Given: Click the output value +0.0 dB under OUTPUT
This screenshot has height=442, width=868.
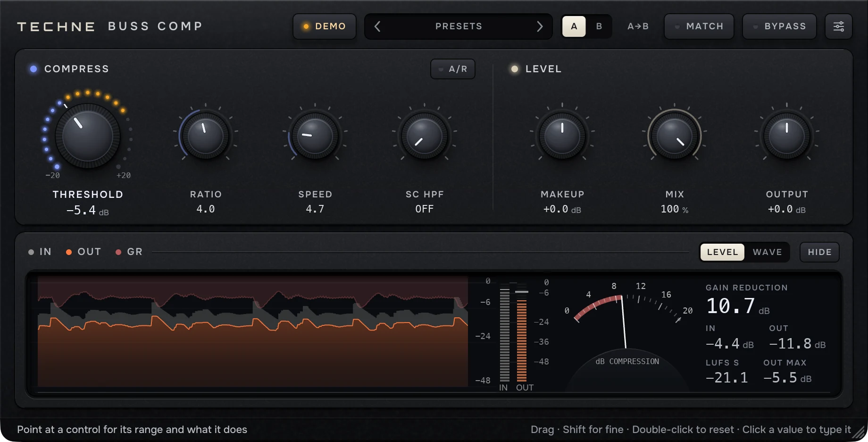Looking at the screenshot, I should coord(787,209).
